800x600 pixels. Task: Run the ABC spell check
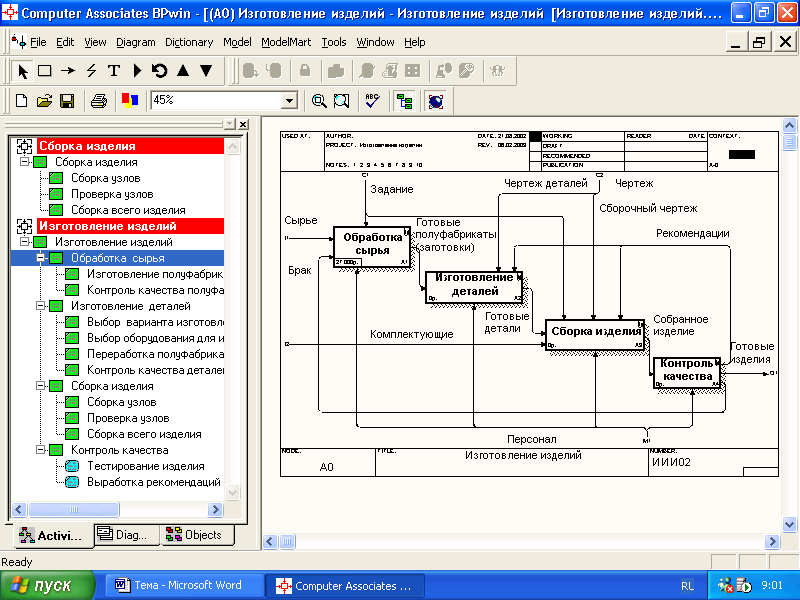pyautogui.click(x=372, y=101)
